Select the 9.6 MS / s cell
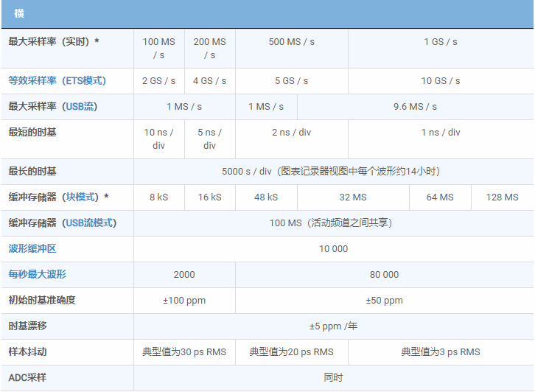This screenshot has width=535, height=392. click(x=415, y=106)
